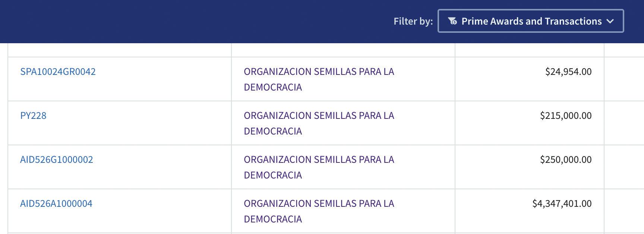Viewport: 644px width, 234px height.
Task: Open award SPA10024GR0042
Action: [x=58, y=72]
